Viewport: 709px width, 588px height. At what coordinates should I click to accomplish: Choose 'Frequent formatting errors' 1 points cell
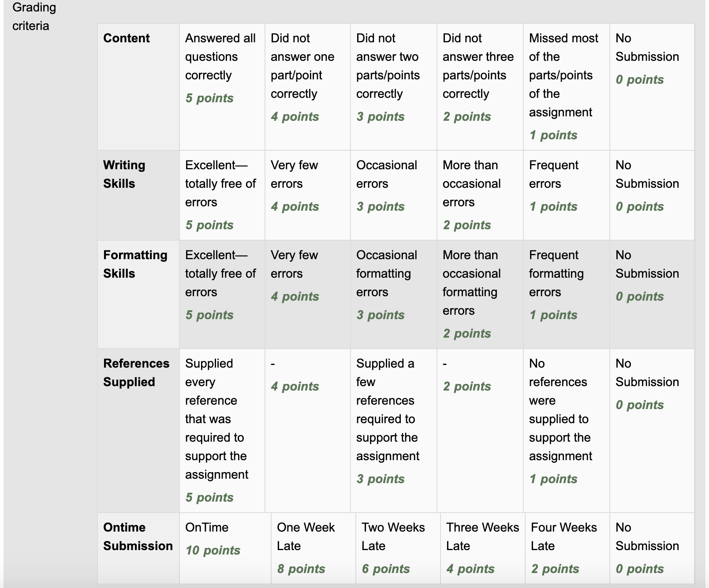[567, 294]
